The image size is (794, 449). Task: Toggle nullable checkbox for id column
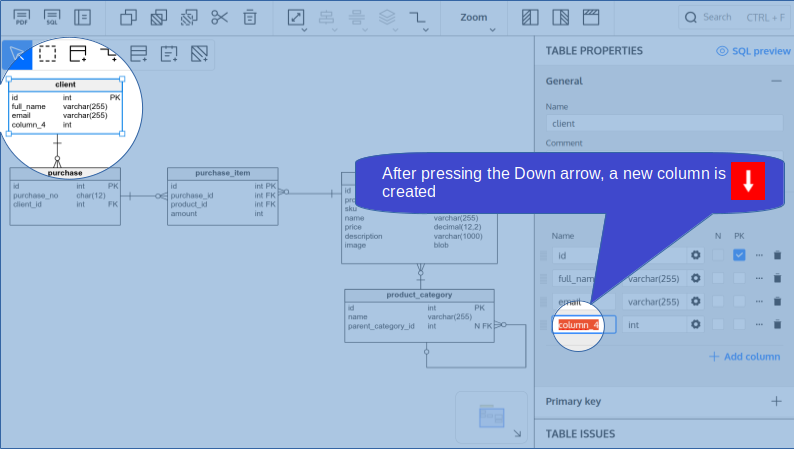(x=718, y=255)
